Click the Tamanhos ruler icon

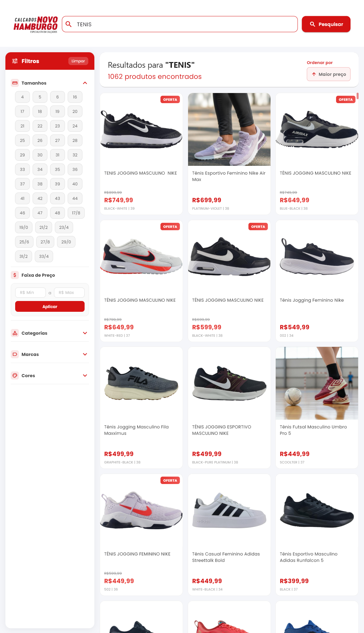point(15,83)
